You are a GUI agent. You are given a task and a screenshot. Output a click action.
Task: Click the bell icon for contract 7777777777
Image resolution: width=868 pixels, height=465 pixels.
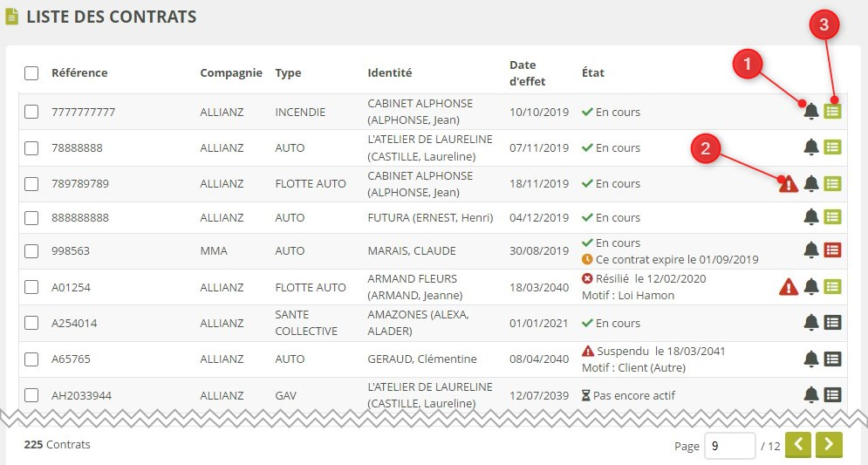(x=811, y=112)
